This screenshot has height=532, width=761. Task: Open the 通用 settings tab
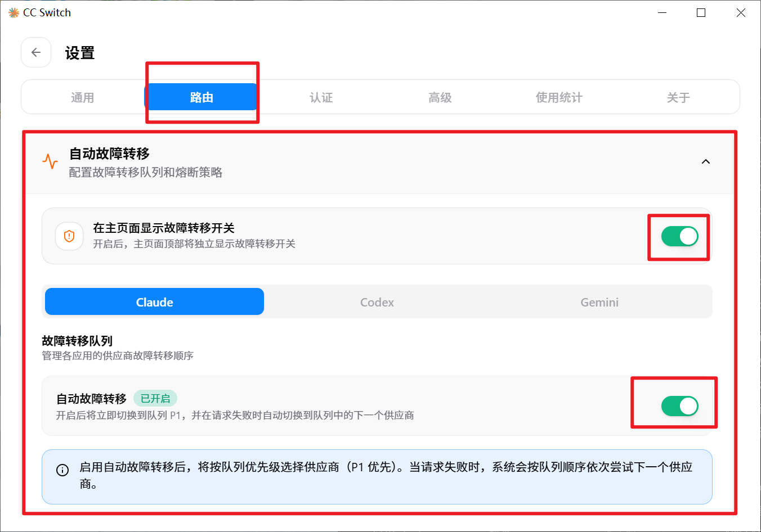[x=82, y=97]
